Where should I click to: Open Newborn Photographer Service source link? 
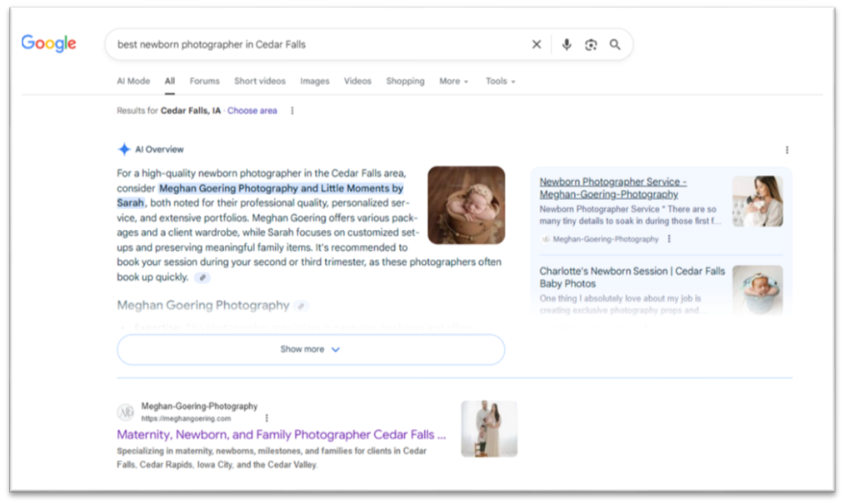point(612,187)
